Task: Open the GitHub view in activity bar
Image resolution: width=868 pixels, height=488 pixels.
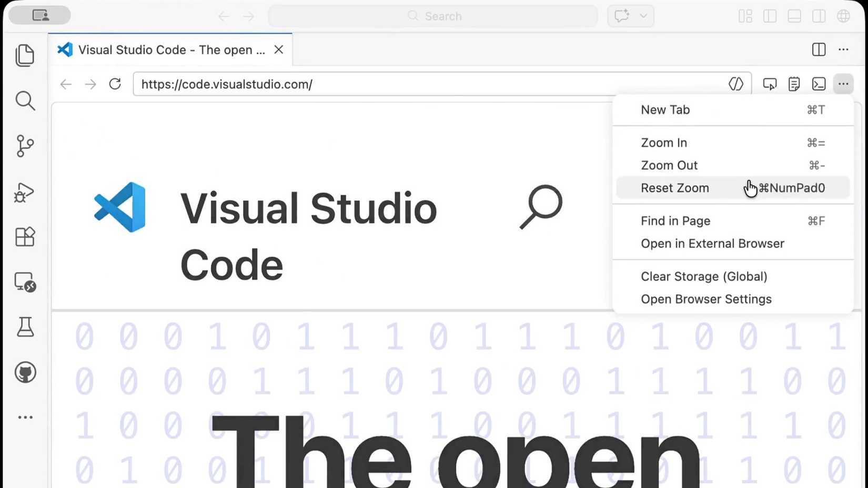Action: point(25,373)
